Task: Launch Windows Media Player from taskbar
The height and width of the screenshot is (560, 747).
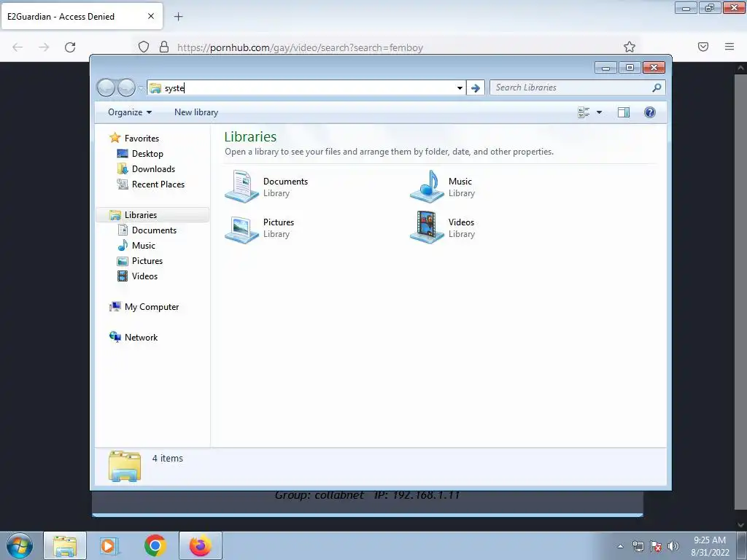Action: click(x=109, y=545)
